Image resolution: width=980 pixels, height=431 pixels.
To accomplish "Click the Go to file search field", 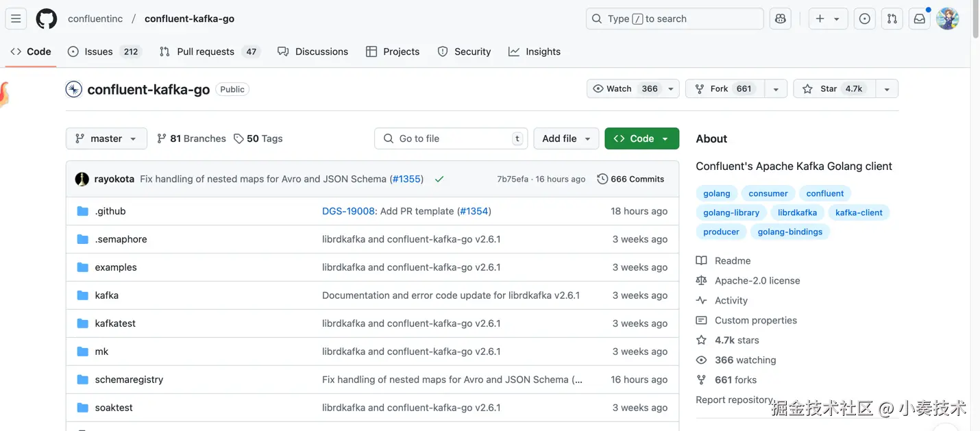I will [x=451, y=138].
